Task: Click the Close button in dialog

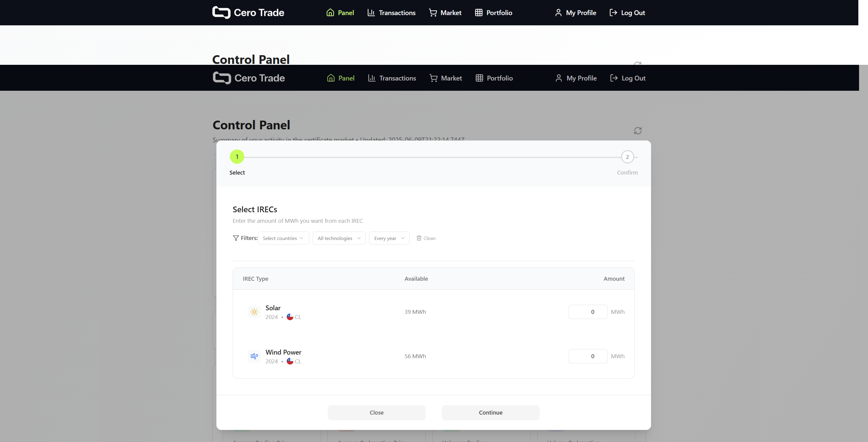Action: pyautogui.click(x=376, y=412)
